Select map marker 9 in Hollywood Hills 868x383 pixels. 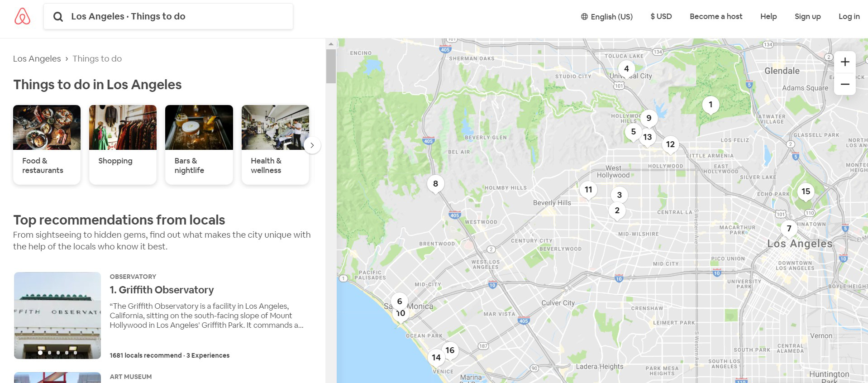coord(649,118)
